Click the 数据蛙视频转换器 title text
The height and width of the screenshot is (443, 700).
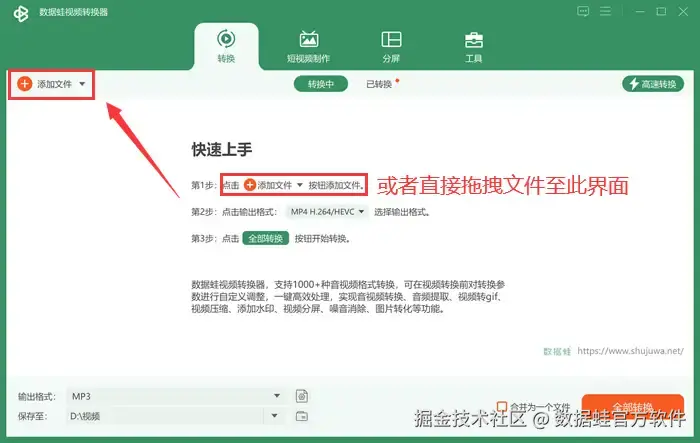click(x=74, y=12)
